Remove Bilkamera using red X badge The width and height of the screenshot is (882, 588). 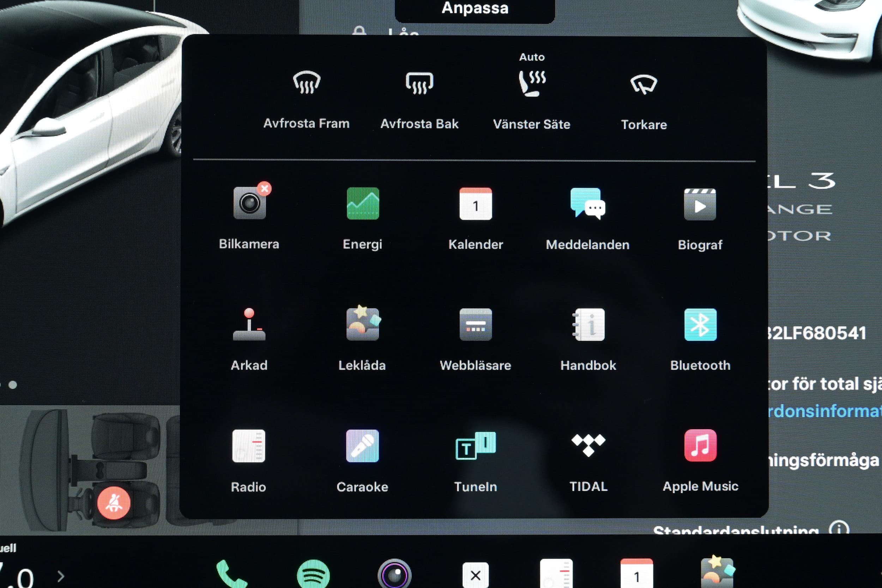coord(265,189)
